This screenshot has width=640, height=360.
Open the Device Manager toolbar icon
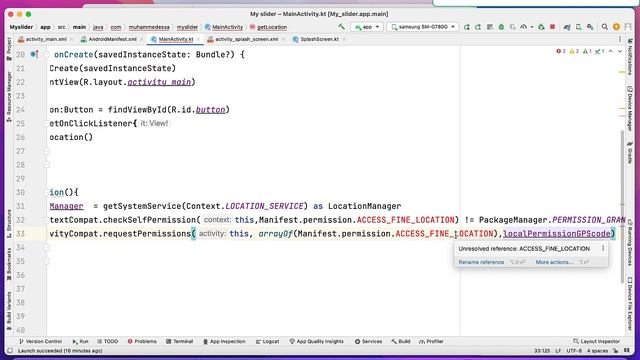point(578,27)
